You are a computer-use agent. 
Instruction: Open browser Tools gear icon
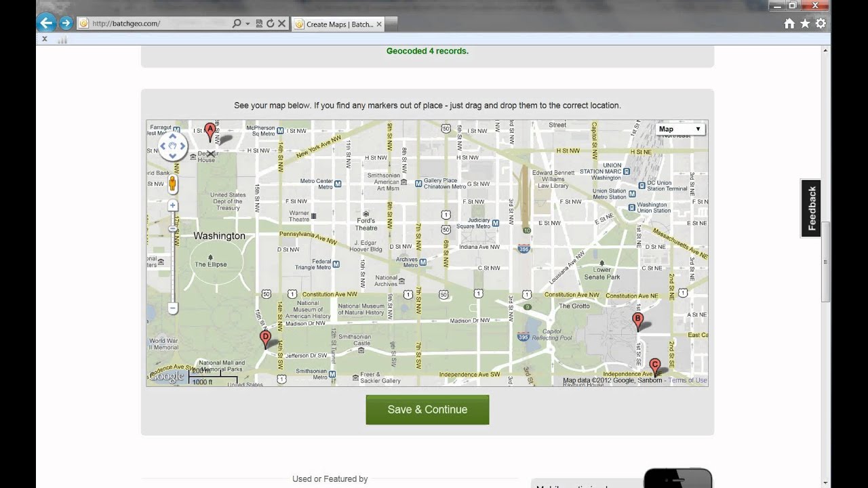pyautogui.click(x=821, y=24)
